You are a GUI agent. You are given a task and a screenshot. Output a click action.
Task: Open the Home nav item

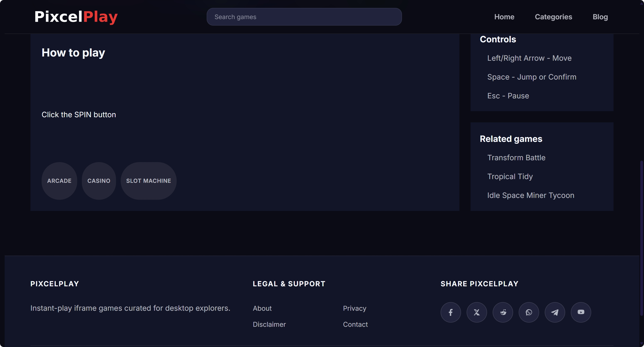coord(504,17)
